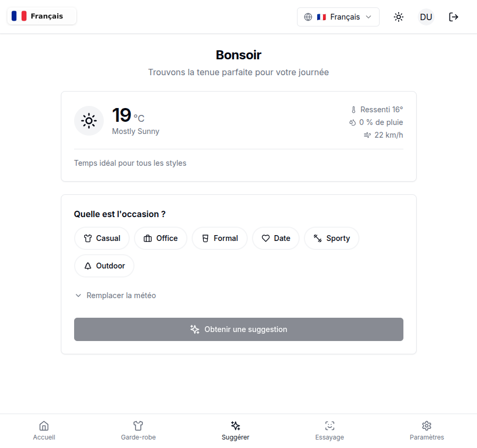Toggle the light/dark theme sun icon

(x=399, y=17)
